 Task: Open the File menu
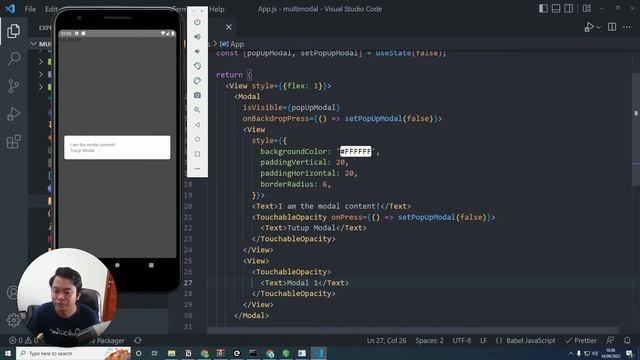pyautogui.click(x=30, y=9)
